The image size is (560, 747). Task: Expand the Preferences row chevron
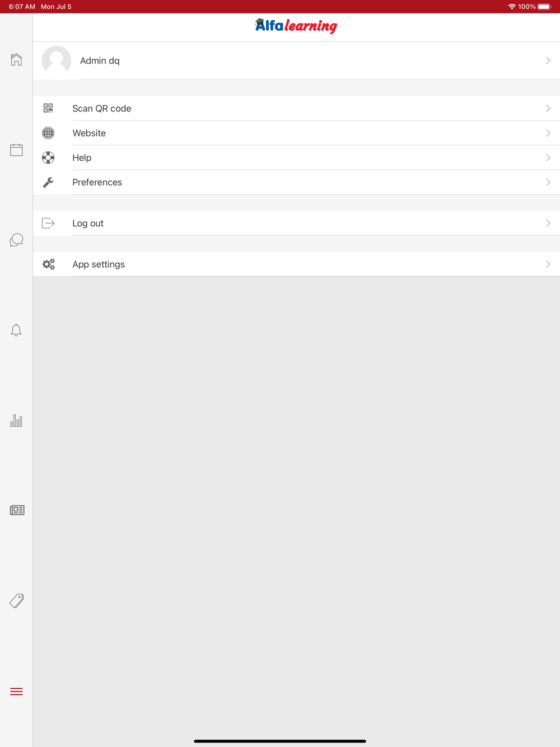pos(548,182)
